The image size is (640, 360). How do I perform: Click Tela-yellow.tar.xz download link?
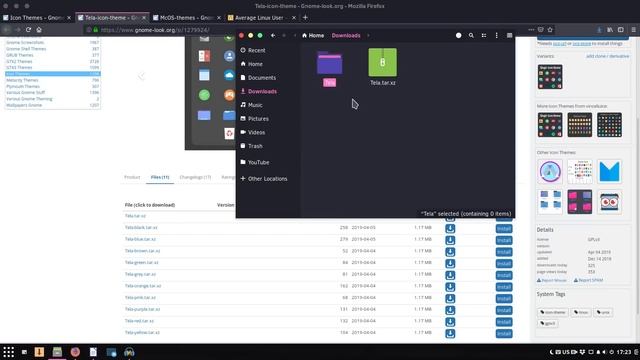tap(142, 333)
